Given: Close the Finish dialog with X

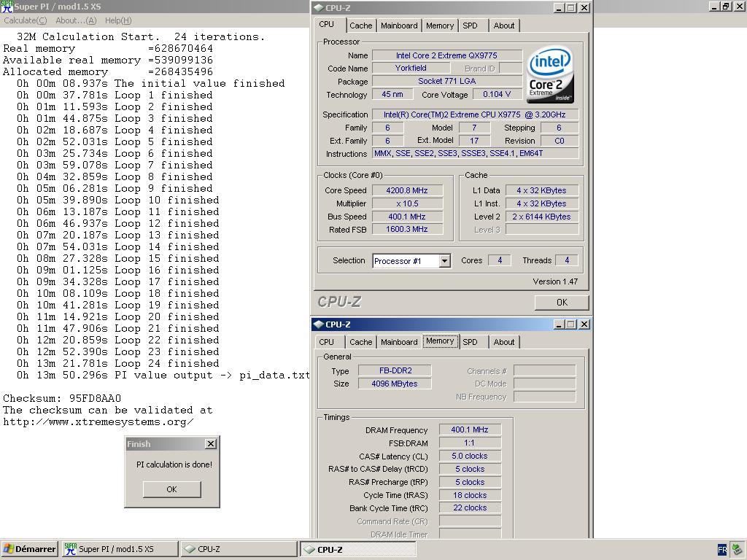Looking at the screenshot, I should point(211,444).
